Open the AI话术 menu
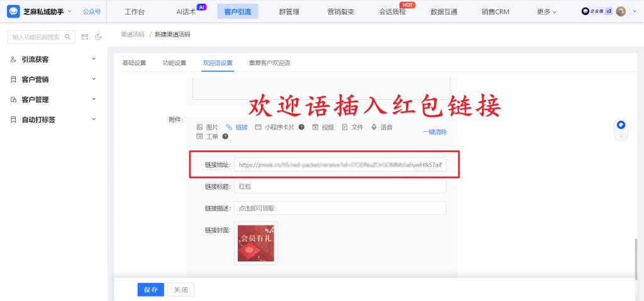Image resolution: width=644 pixels, height=301 pixels. [186, 11]
